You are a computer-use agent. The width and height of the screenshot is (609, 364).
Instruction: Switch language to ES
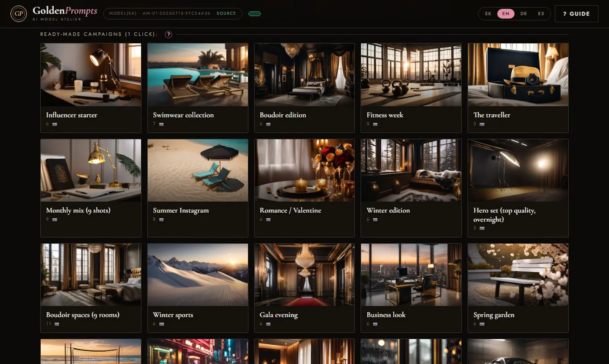click(541, 14)
